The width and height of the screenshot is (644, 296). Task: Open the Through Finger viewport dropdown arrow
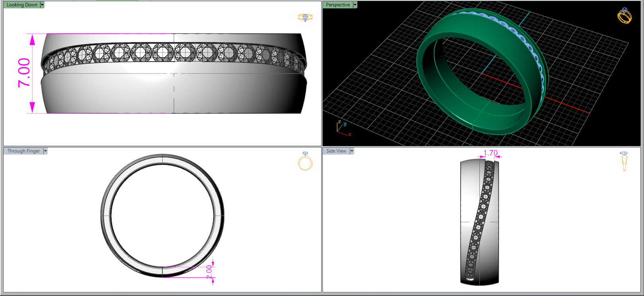45,151
